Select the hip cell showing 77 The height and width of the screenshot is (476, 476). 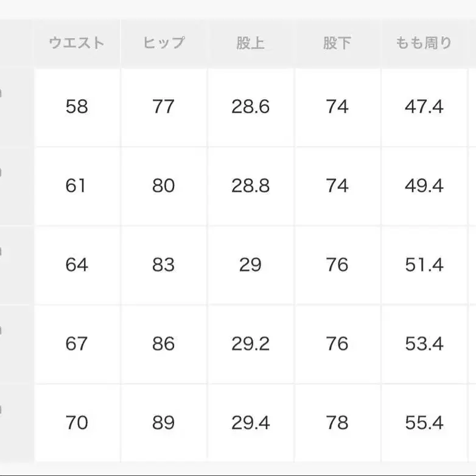(164, 107)
